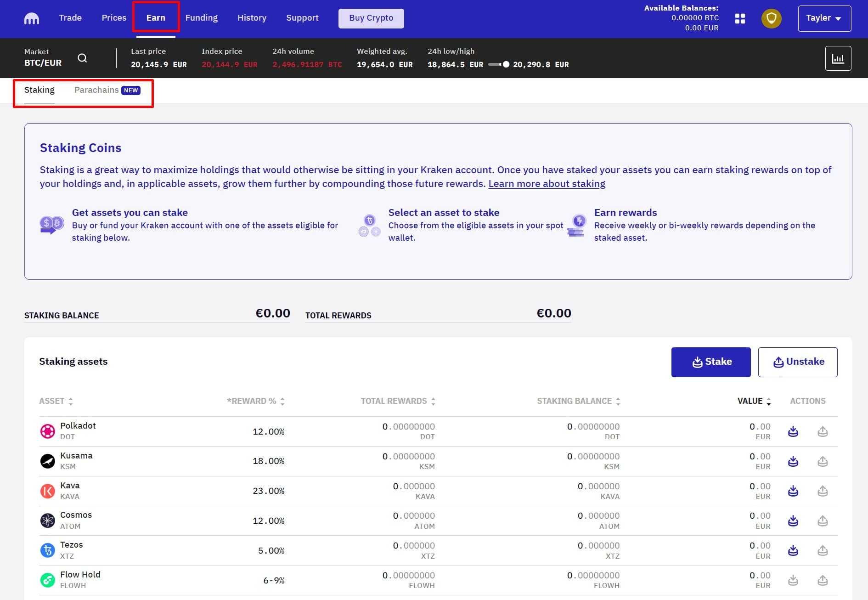Open the Learn more about staking link

pyautogui.click(x=547, y=184)
